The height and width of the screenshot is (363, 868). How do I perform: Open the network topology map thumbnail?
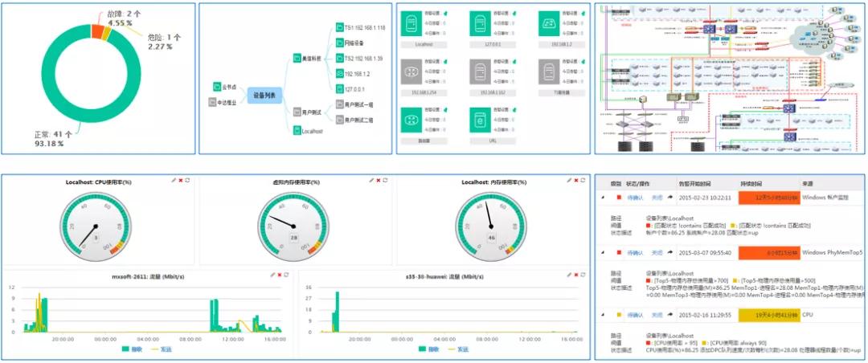pyautogui.click(x=730, y=78)
